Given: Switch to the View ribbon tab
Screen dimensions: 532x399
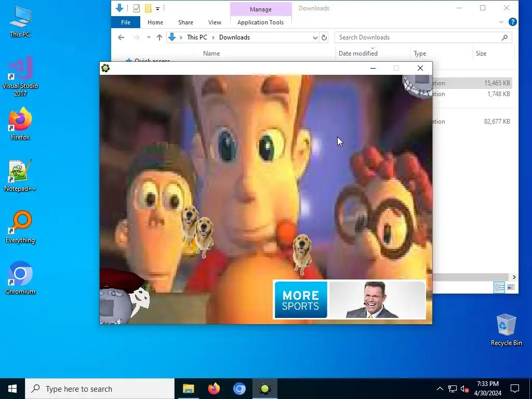Looking at the screenshot, I should (x=215, y=22).
